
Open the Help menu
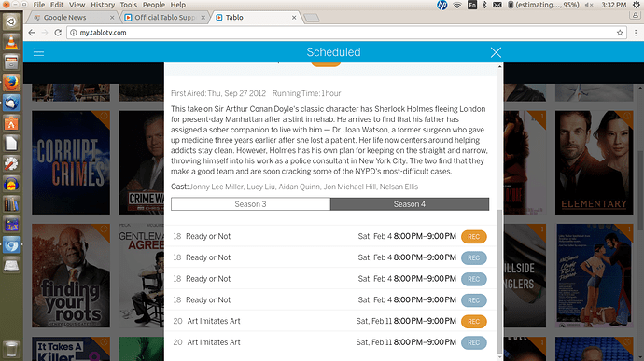click(178, 5)
